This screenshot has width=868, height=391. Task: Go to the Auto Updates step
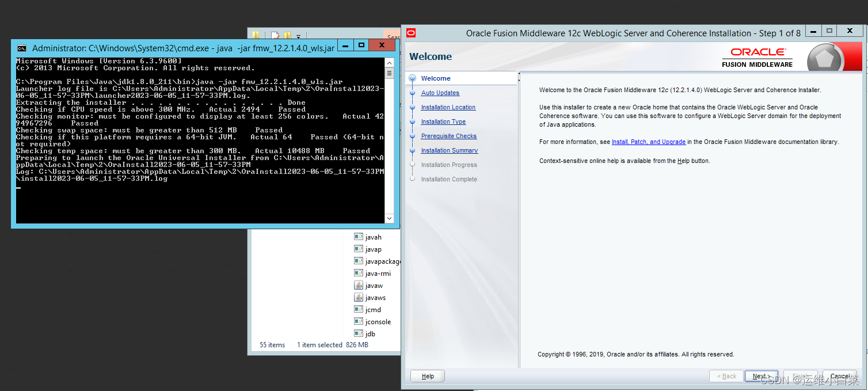440,93
